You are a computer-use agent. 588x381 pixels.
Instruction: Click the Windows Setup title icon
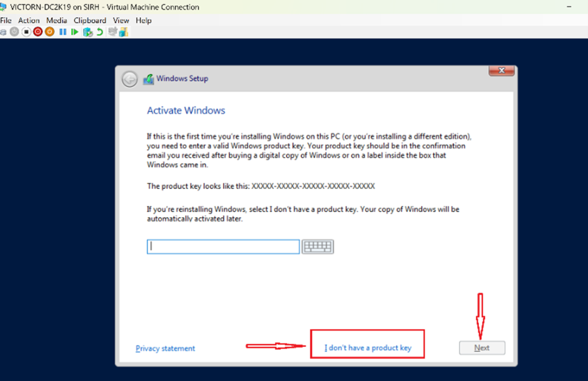149,79
